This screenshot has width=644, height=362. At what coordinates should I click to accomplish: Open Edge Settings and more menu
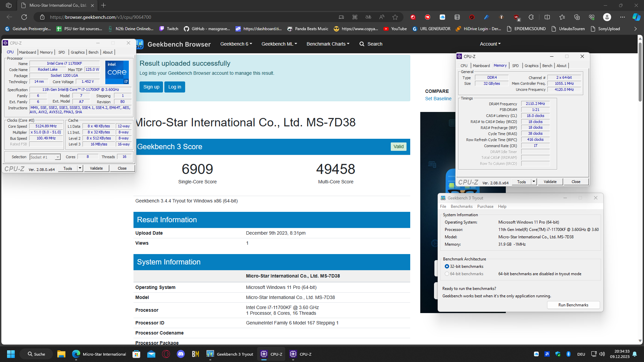tap(623, 17)
